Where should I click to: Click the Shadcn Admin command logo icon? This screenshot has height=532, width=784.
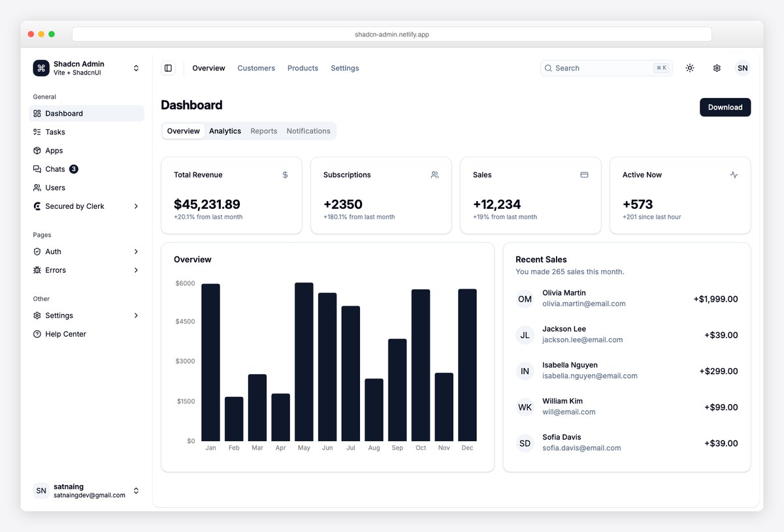click(x=41, y=68)
